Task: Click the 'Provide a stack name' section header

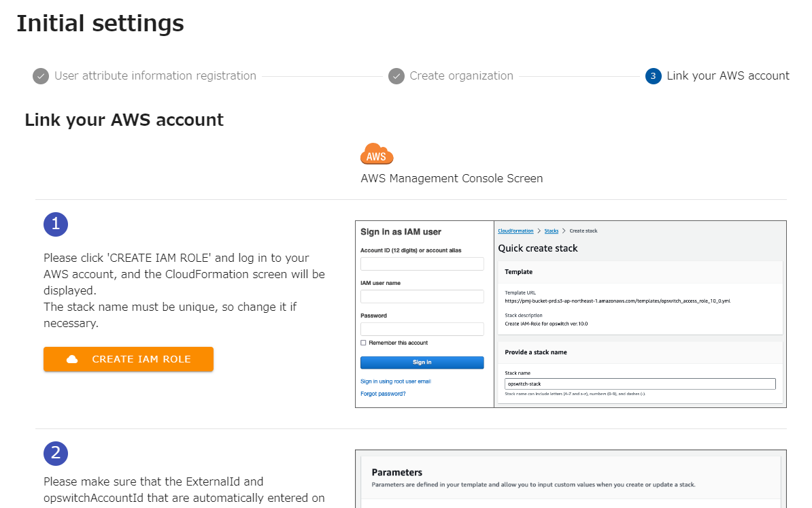Action: tap(536, 352)
